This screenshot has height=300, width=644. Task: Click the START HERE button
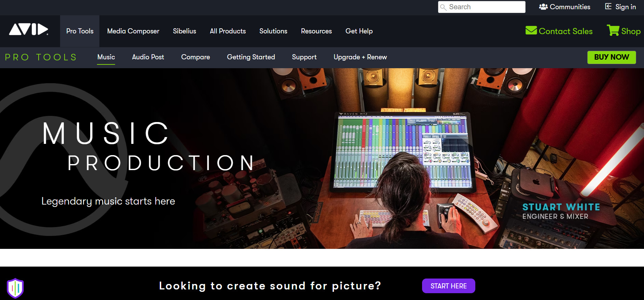pyautogui.click(x=448, y=286)
